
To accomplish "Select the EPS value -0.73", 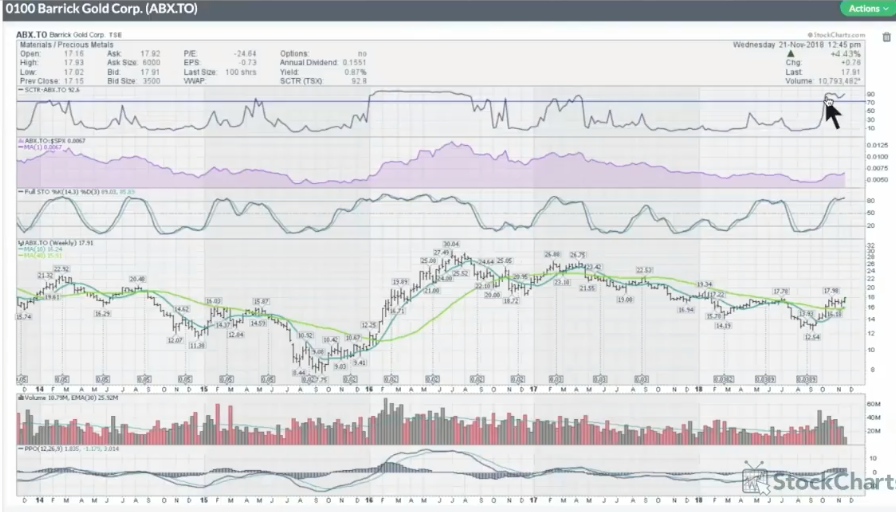I will pos(248,63).
